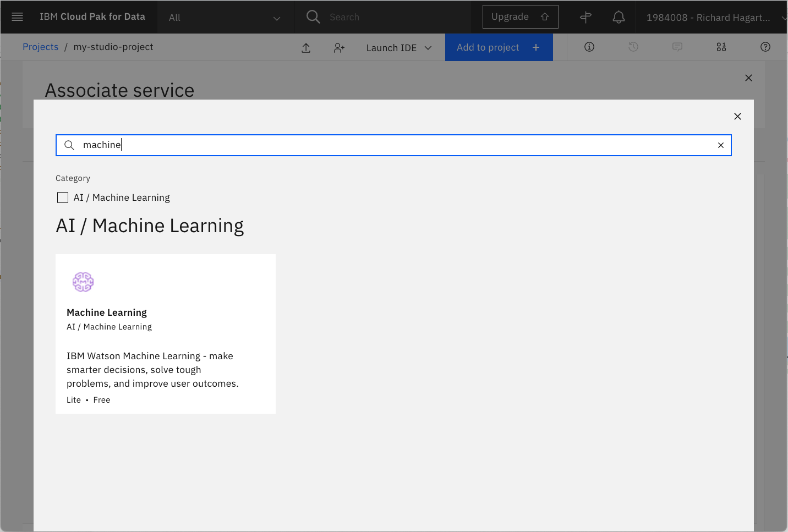Open the hamburger navigation menu
This screenshot has height=532, width=788.
tap(17, 17)
